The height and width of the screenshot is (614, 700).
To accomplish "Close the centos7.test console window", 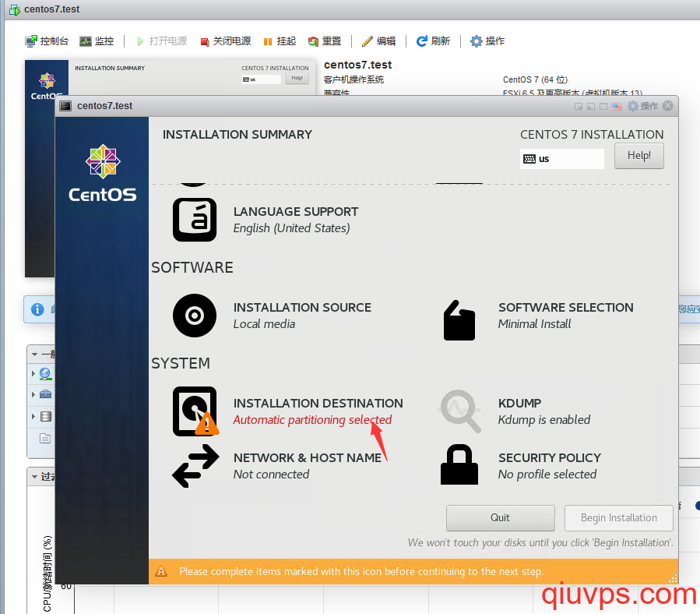I will coord(668,106).
